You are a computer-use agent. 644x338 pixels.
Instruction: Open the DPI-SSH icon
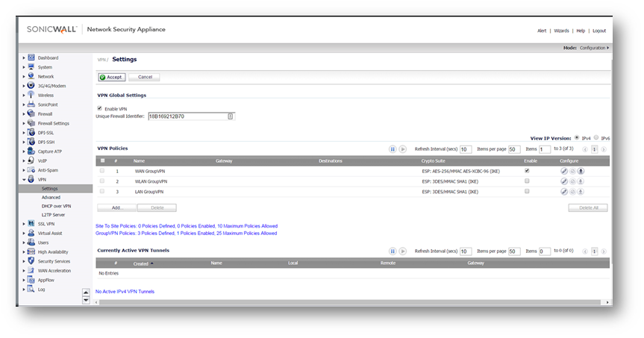pyautogui.click(x=31, y=142)
